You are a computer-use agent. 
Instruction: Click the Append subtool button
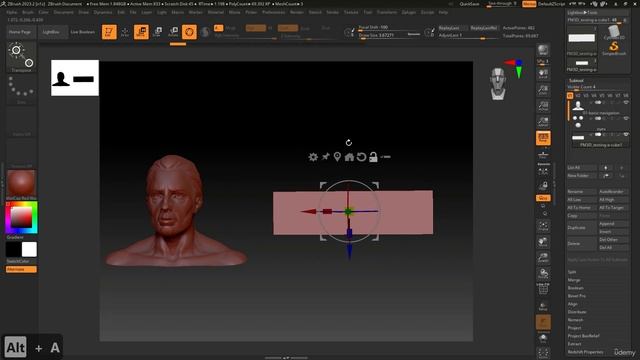point(613,224)
